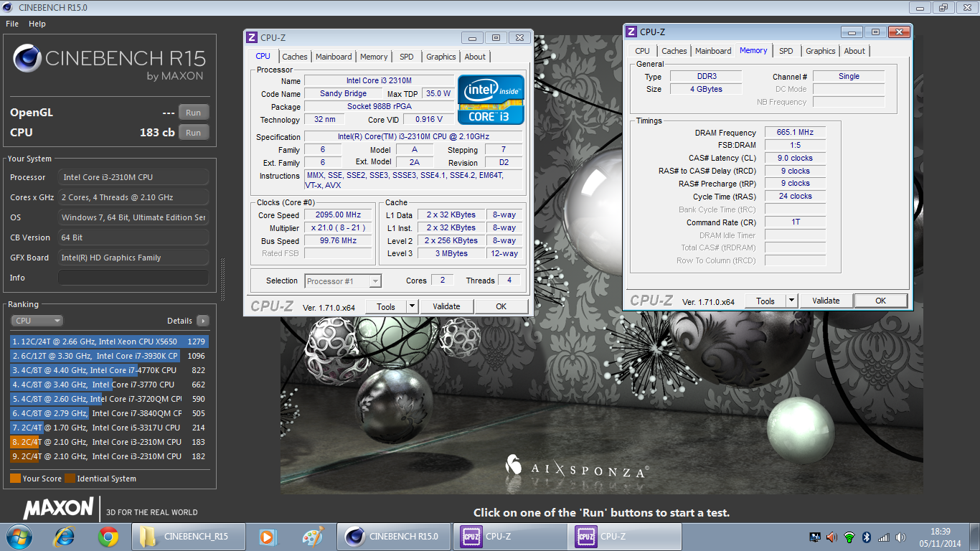Expand ranking Details arrow button
980x551 pixels.
203,321
